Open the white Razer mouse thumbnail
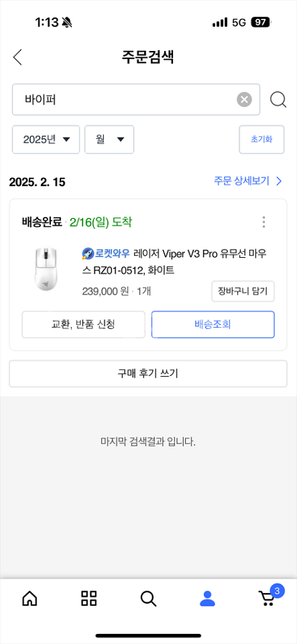Viewport: 297px width, 644px height. tap(46, 269)
